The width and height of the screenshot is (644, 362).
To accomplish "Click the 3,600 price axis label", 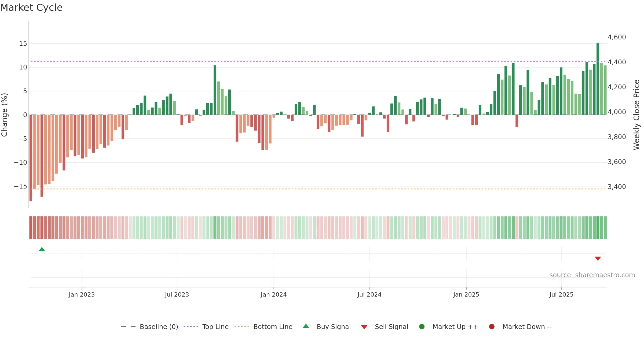I will [617, 162].
